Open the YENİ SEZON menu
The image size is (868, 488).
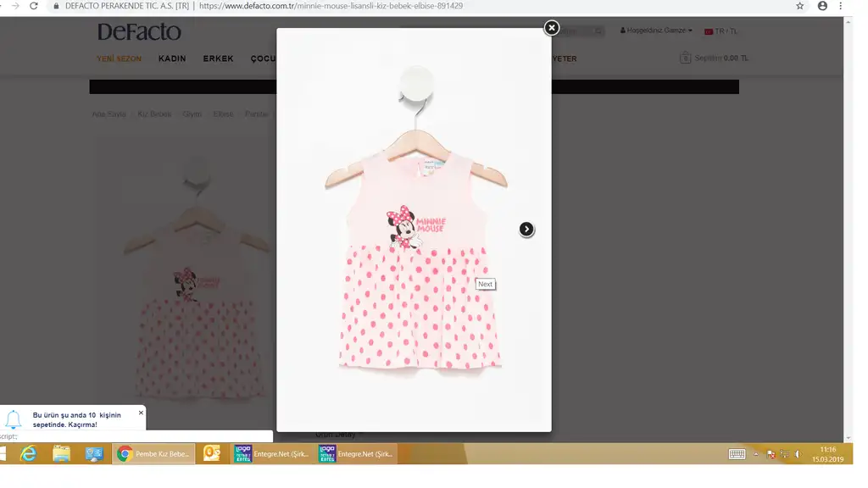pyautogui.click(x=119, y=58)
